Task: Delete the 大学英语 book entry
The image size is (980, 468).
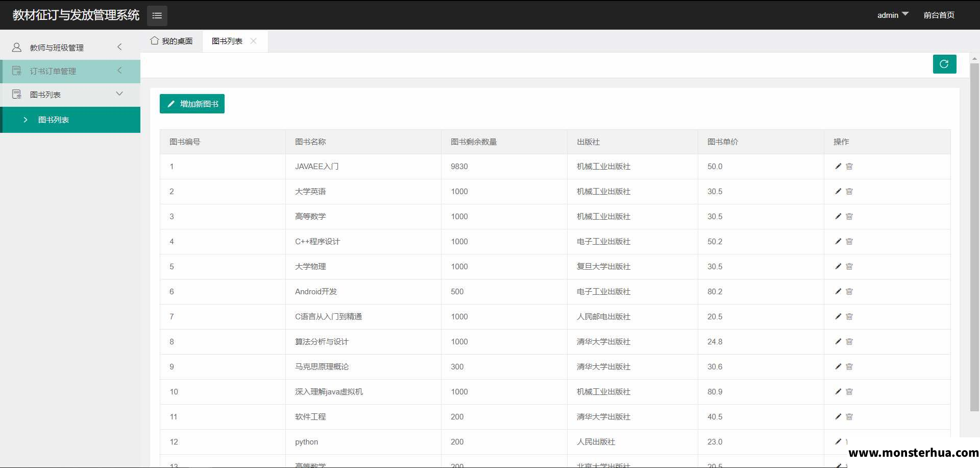Action: 849,191
